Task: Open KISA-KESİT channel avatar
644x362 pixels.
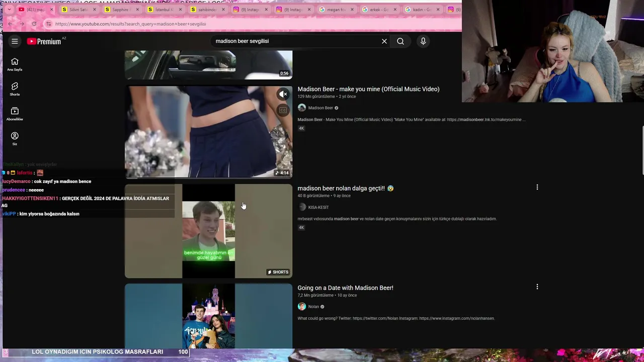Action: click(x=302, y=207)
